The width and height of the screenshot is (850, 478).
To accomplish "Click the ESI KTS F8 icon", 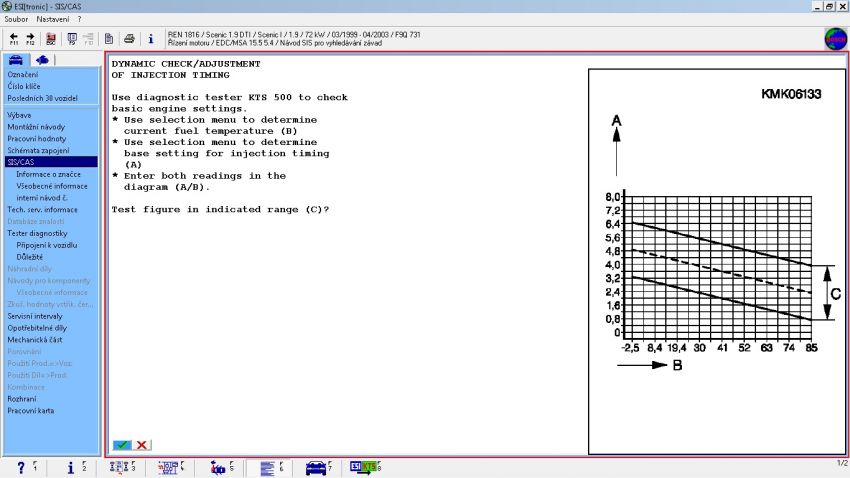I will (365, 467).
